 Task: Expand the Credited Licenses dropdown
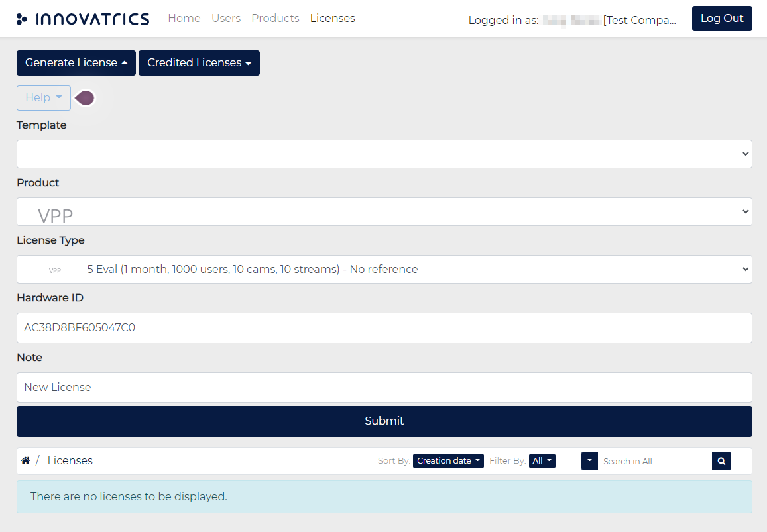(x=199, y=62)
